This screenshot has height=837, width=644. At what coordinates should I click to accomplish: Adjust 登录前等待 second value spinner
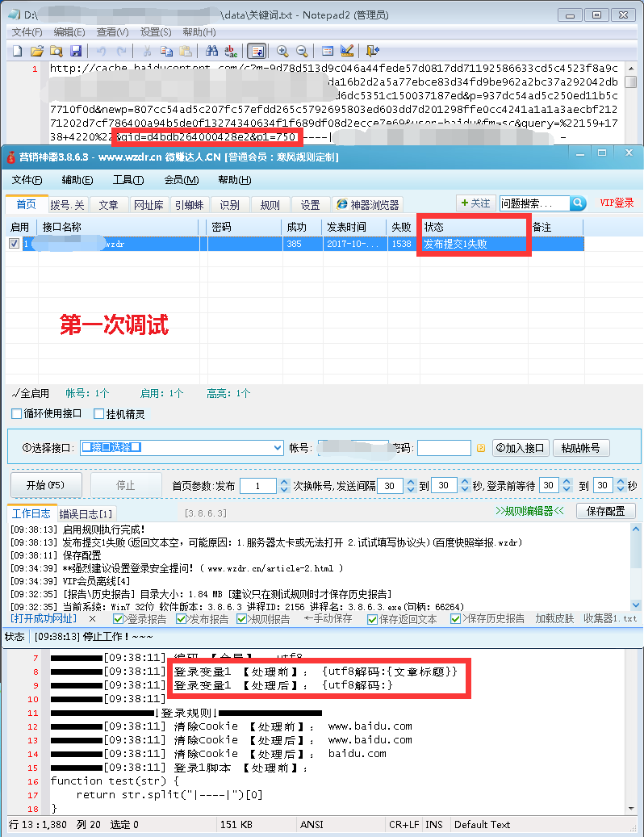click(621, 485)
